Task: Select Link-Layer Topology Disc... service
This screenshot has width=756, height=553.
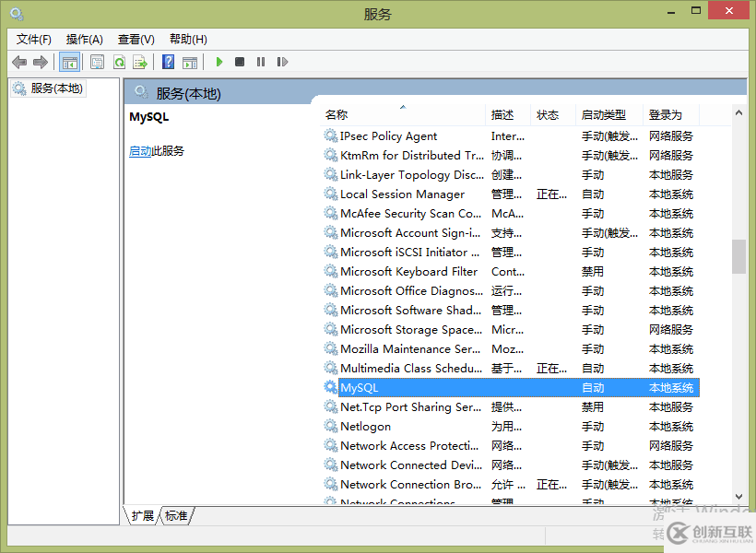Action: coord(510,175)
